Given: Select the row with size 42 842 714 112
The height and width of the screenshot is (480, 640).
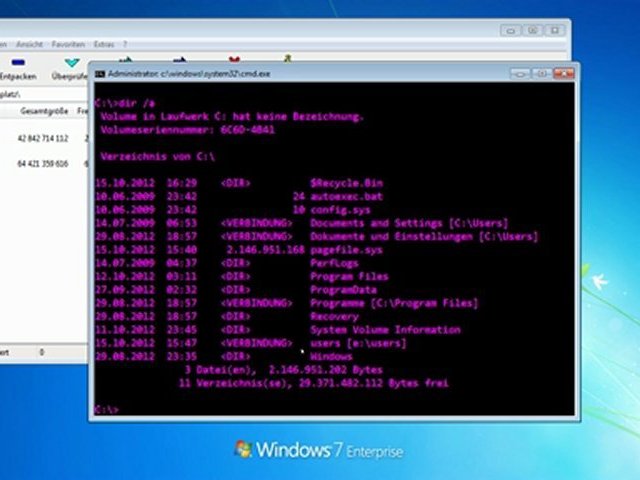Looking at the screenshot, I should click(x=43, y=138).
